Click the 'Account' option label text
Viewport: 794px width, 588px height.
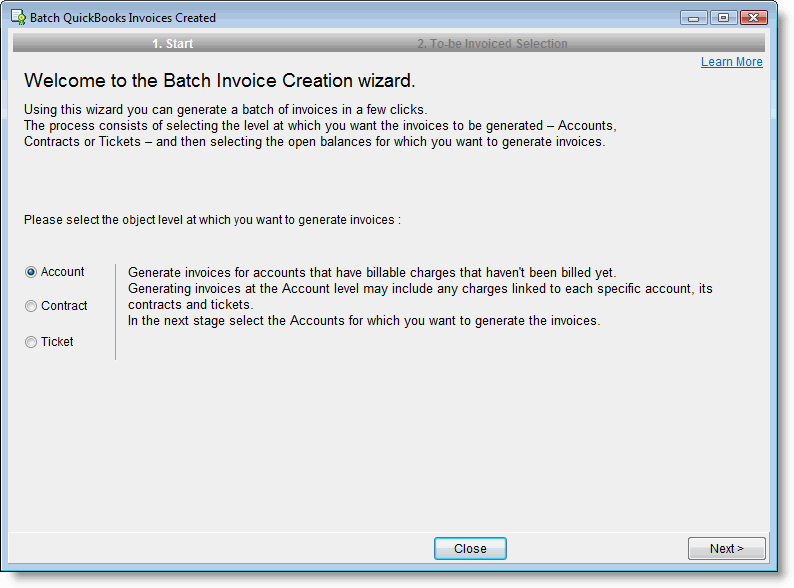[62, 272]
